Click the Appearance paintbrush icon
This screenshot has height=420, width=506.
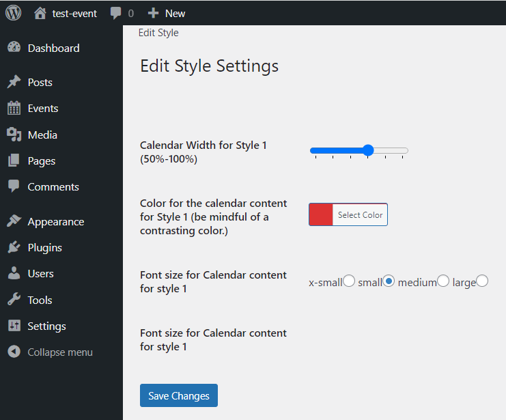14,221
